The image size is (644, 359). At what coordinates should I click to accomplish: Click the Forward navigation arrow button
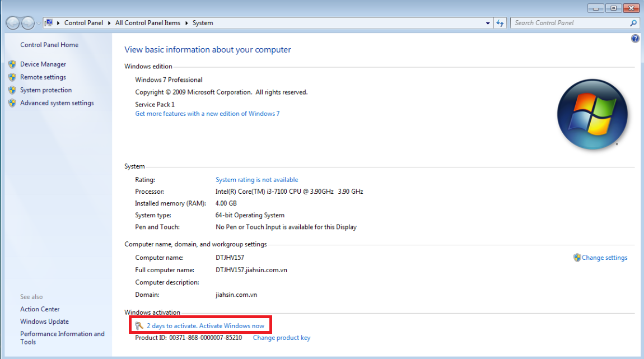[28, 23]
